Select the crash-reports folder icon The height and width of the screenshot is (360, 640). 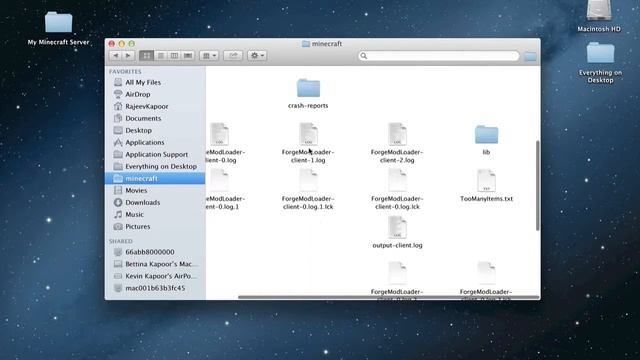pyautogui.click(x=308, y=88)
